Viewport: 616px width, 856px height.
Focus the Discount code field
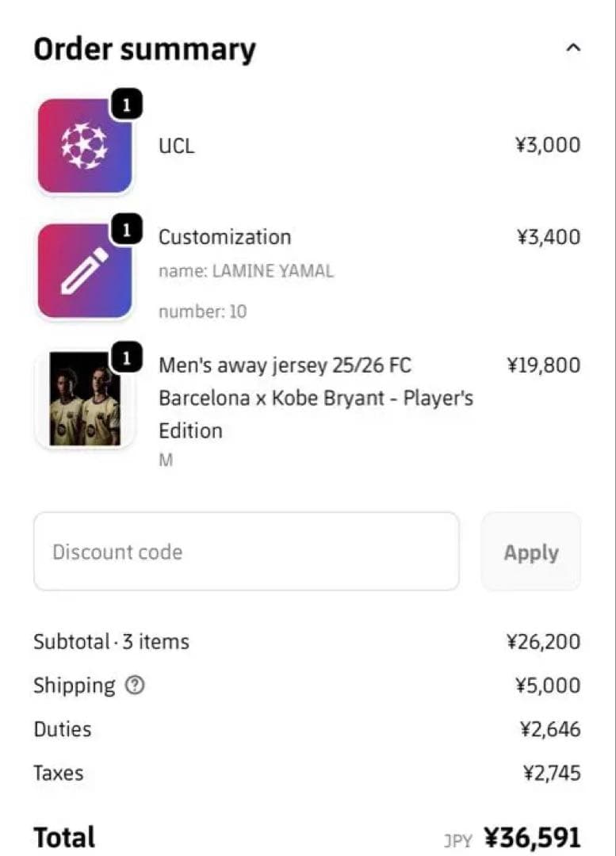pyautogui.click(x=246, y=552)
